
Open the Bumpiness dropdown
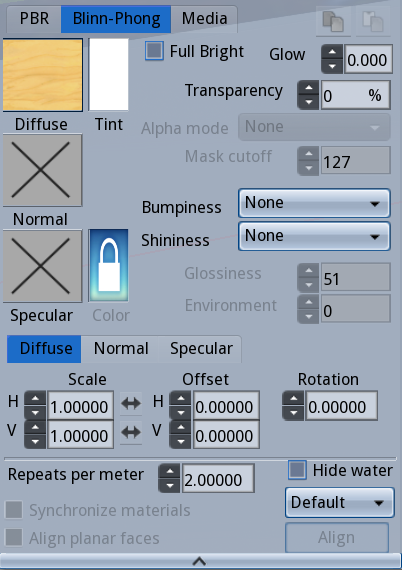point(314,203)
